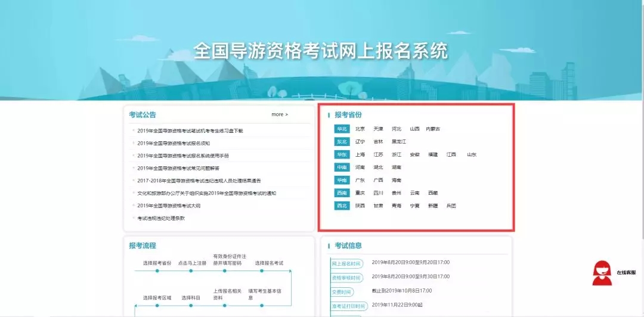Open the 'more >' announcements link
Viewport: 644px width, 317px height.
point(280,114)
